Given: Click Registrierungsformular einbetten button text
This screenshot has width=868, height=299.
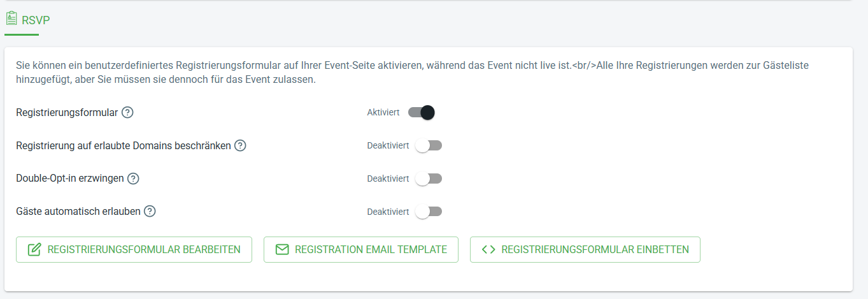Looking at the screenshot, I should [x=595, y=250].
